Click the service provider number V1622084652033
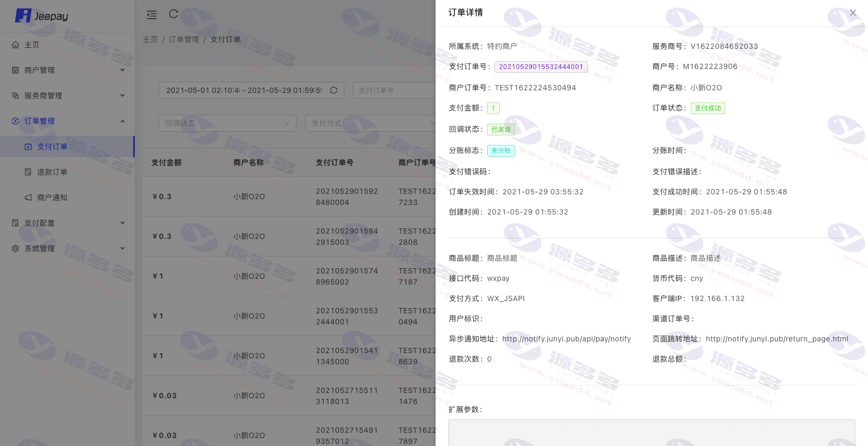 (724, 46)
